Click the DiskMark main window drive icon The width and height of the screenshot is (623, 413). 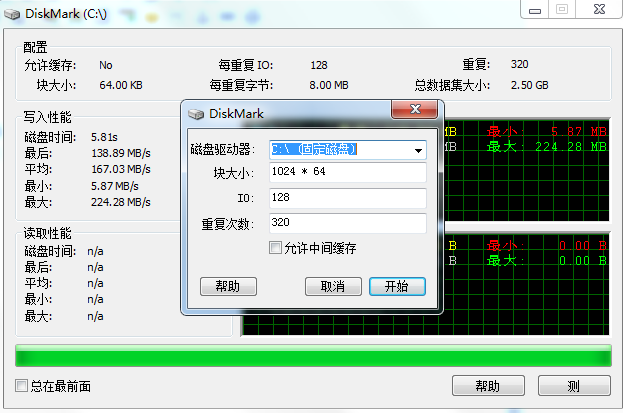click(12, 14)
